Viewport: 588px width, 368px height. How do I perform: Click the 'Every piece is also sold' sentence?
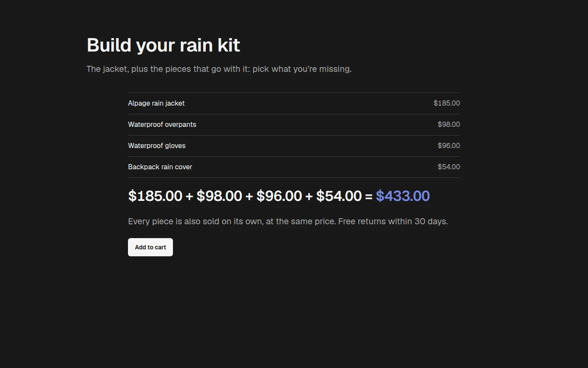(x=232, y=222)
